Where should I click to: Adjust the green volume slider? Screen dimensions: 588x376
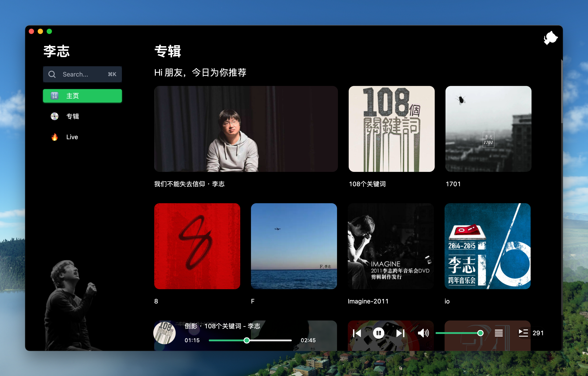458,333
